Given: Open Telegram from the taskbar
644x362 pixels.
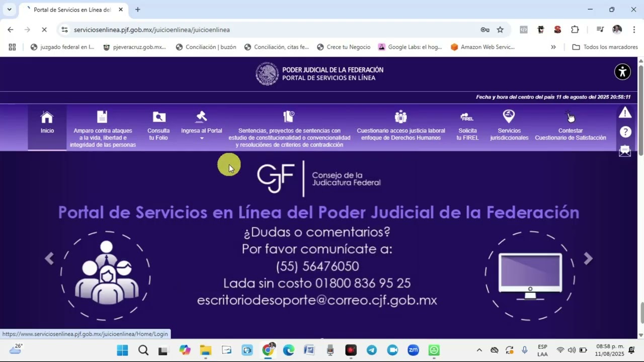Looking at the screenshot, I should point(372,350).
